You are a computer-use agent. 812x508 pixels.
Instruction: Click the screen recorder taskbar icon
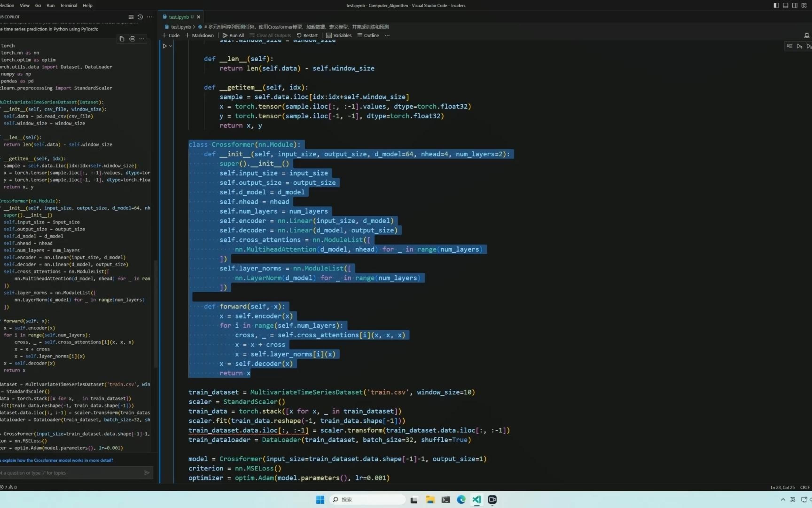click(492, 500)
